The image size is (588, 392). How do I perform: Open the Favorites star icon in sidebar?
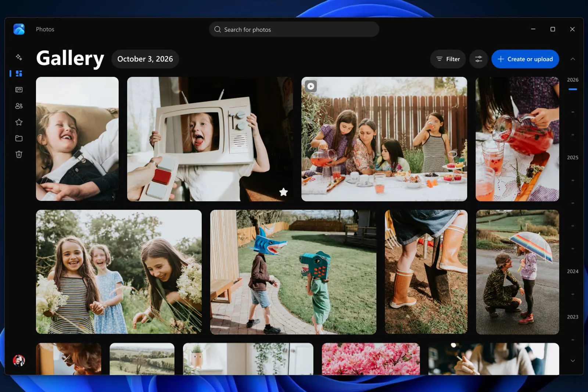click(x=19, y=122)
